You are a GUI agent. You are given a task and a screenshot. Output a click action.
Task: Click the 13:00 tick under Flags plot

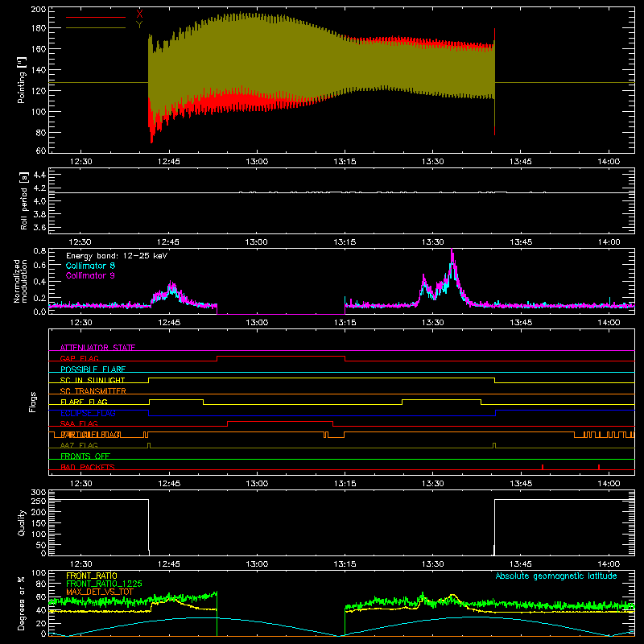coord(257,484)
